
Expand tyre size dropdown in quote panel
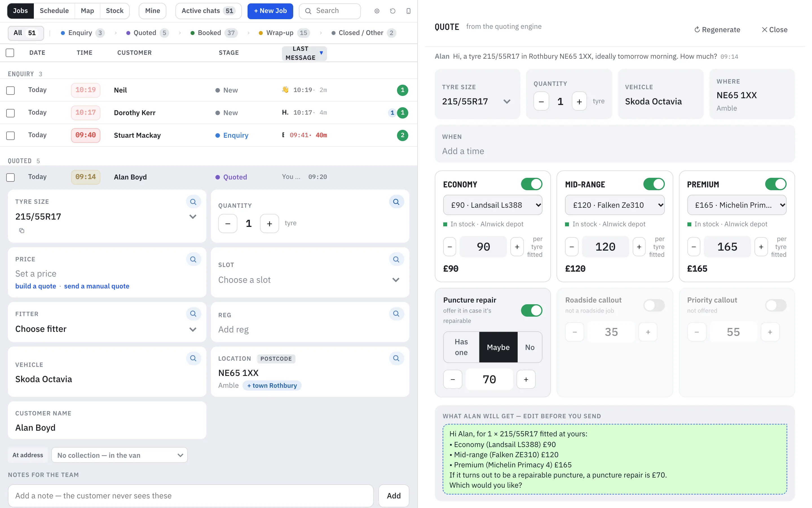click(x=507, y=102)
